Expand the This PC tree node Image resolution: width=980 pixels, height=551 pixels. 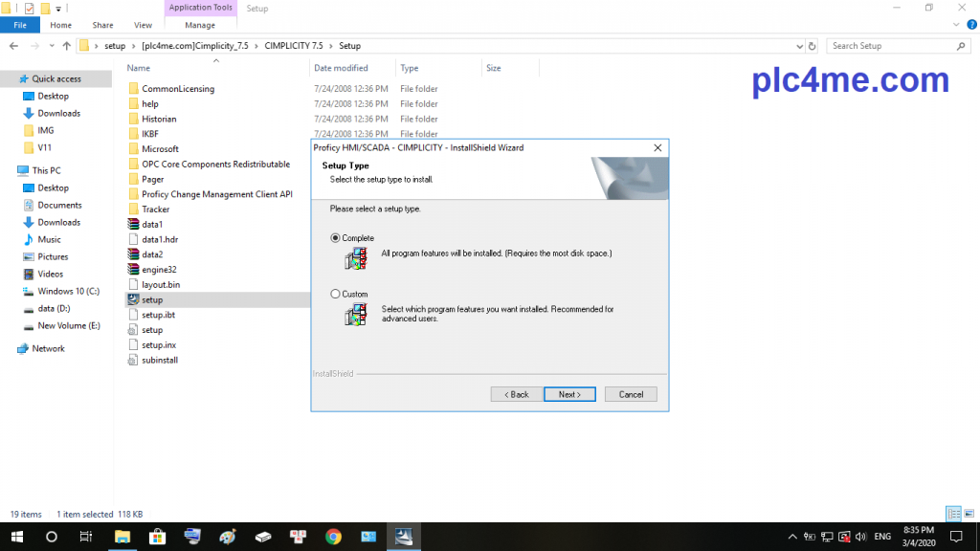pos(10,171)
